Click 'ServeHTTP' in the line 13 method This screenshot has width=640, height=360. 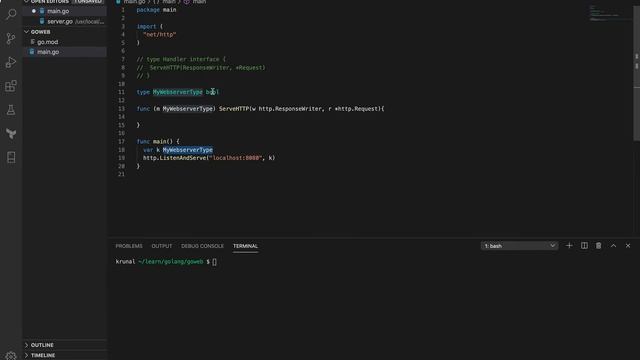click(233, 109)
